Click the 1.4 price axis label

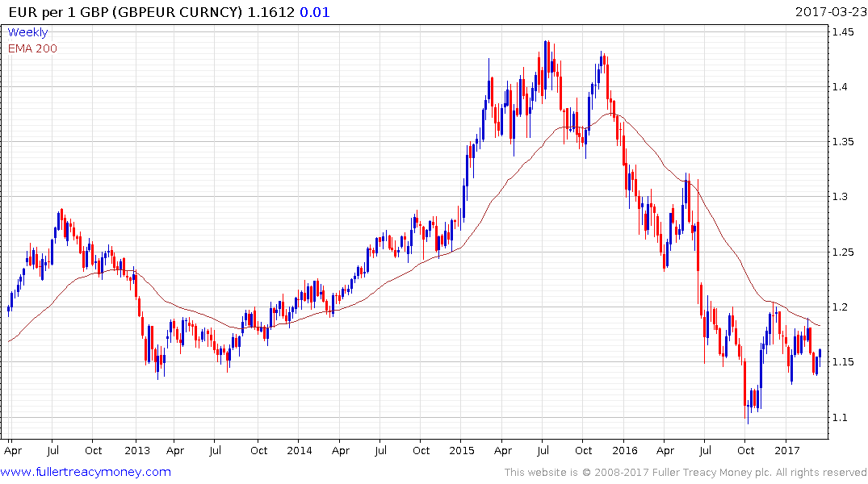tap(840, 87)
